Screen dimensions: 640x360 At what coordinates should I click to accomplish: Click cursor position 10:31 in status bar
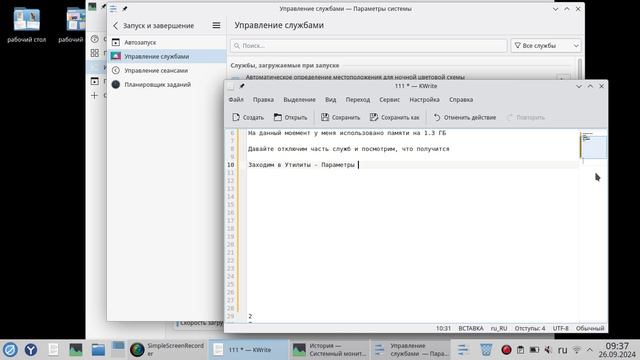[x=443, y=328]
